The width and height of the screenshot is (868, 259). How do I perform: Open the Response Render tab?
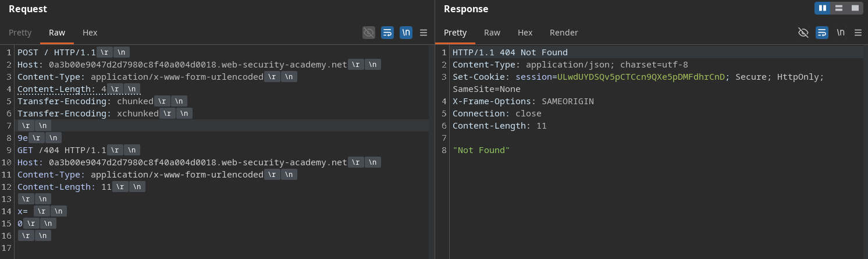[564, 33]
